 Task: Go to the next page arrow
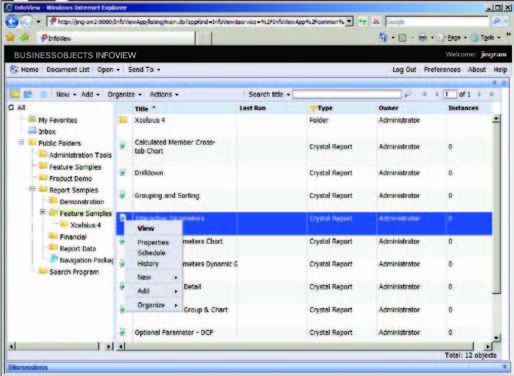479,95
